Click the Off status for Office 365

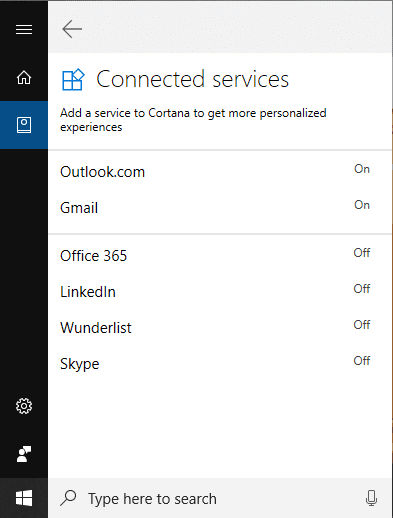pyautogui.click(x=362, y=253)
